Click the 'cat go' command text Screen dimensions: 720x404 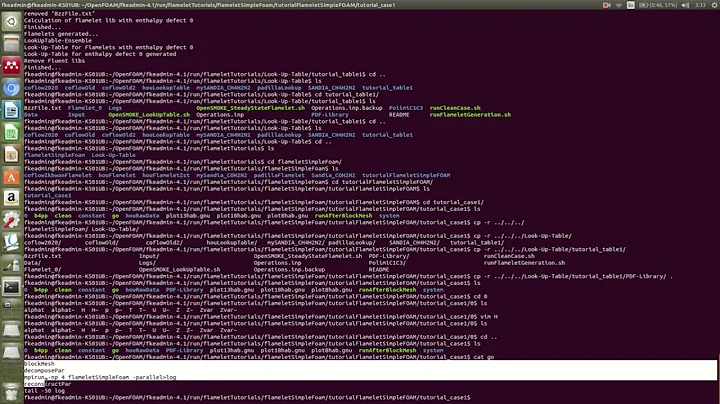(484, 357)
